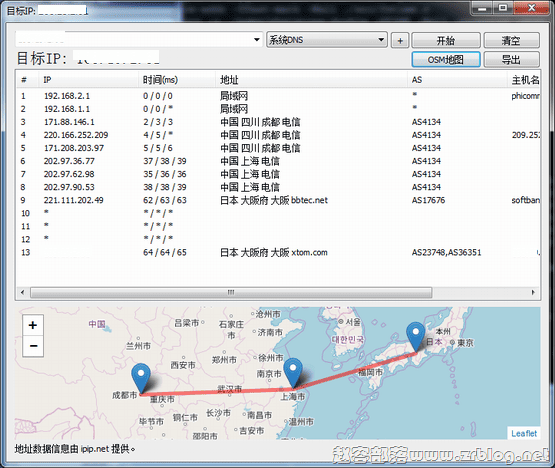
Task: Expand the target address combo box arrow
Action: click(257, 40)
